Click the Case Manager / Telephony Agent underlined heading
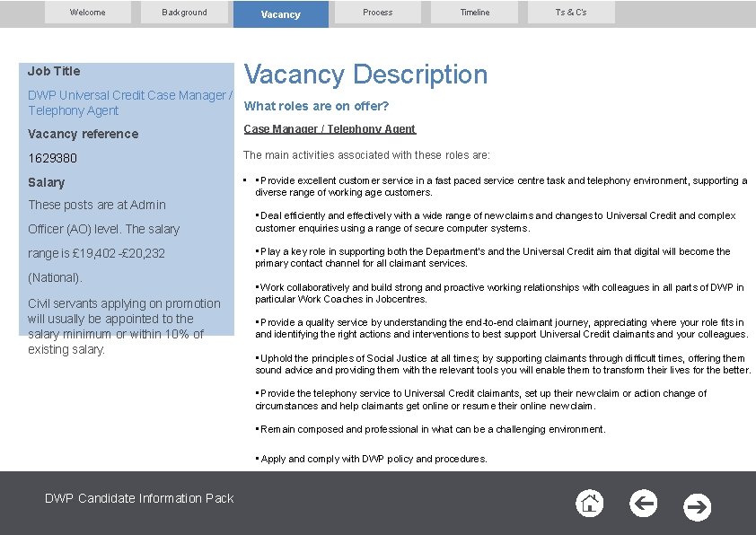756x535 pixels. (x=330, y=129)
